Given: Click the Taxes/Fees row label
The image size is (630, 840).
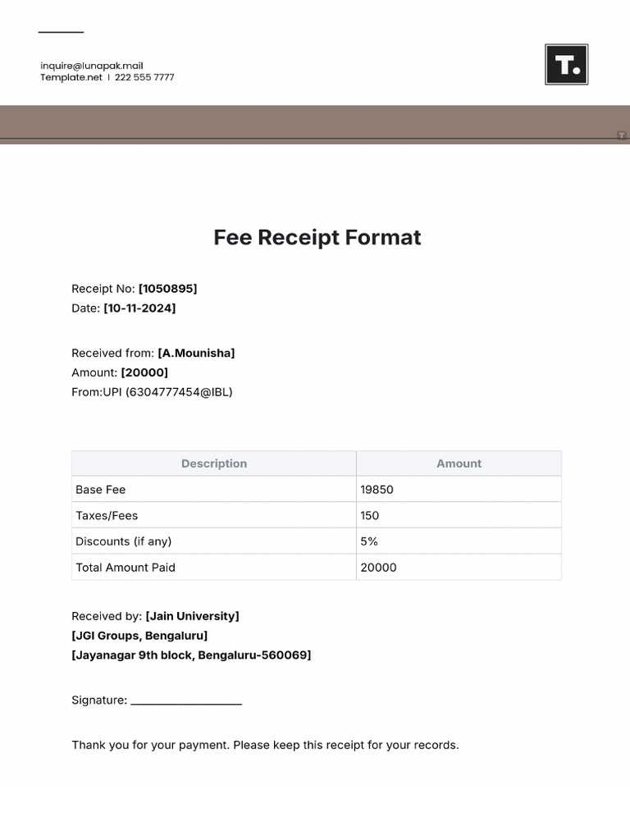Looking at the screenshot, I should coord(107,515).
